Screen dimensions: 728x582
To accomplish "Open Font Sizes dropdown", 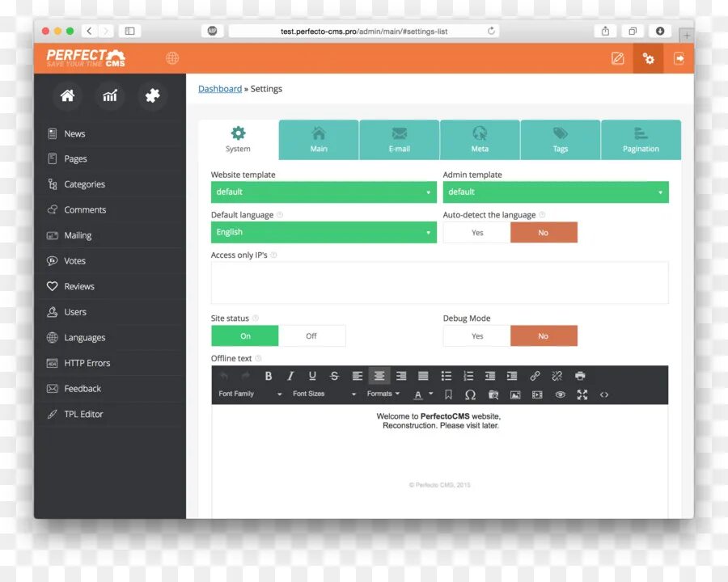I will click(324, 394).
